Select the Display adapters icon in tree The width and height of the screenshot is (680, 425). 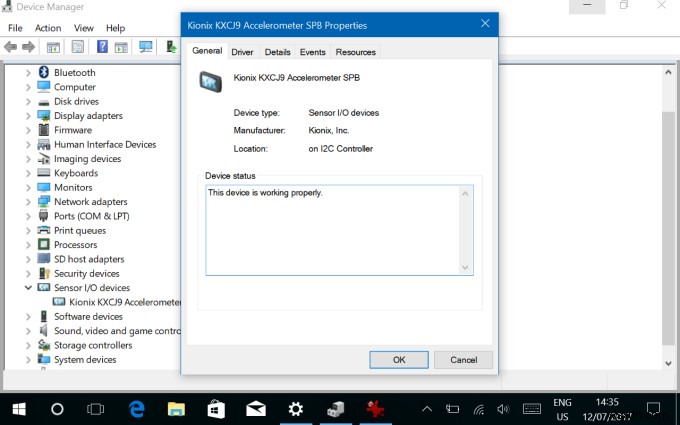(44, 115)
